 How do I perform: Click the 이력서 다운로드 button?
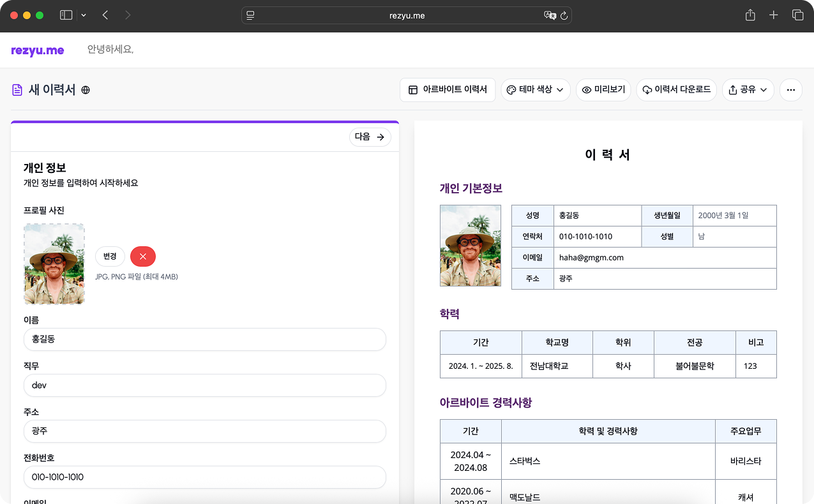point(676,90)
